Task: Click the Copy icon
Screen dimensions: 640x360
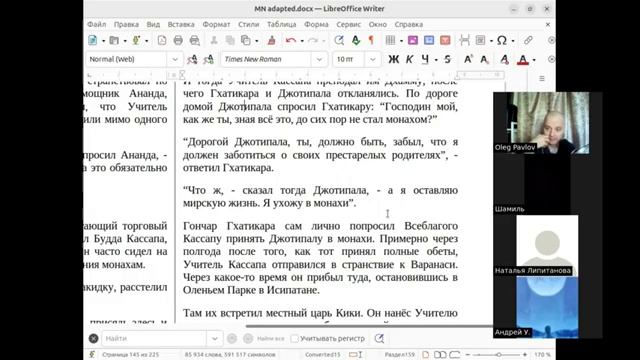Action: (230, 40)
